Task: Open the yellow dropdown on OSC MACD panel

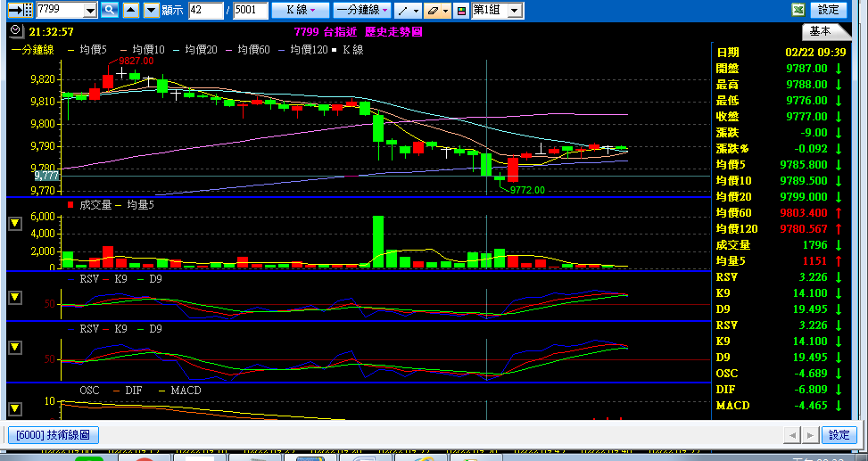Action: (x=15, y=409)
